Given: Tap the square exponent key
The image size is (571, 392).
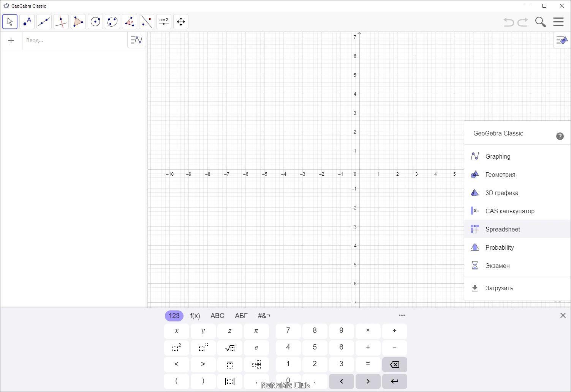Looking at the screenshot, I should coord(177,348).
